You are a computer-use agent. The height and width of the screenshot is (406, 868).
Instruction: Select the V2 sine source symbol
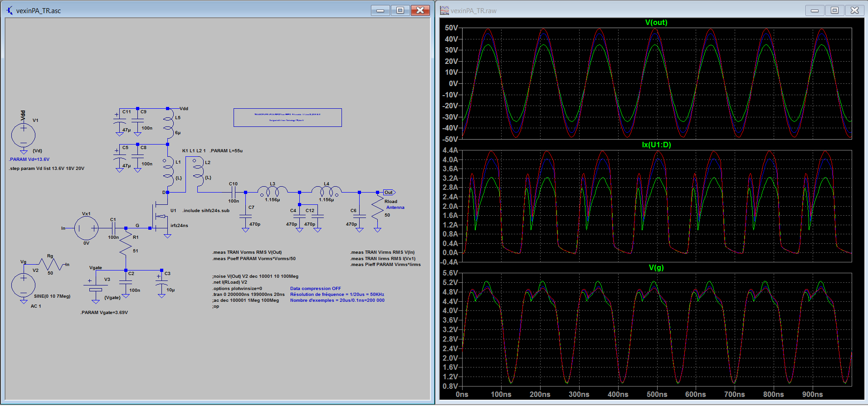pos(23,285)
